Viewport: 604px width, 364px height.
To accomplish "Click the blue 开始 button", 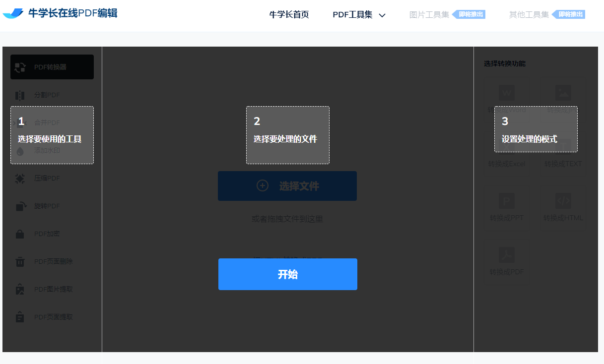I will [288, 274].
